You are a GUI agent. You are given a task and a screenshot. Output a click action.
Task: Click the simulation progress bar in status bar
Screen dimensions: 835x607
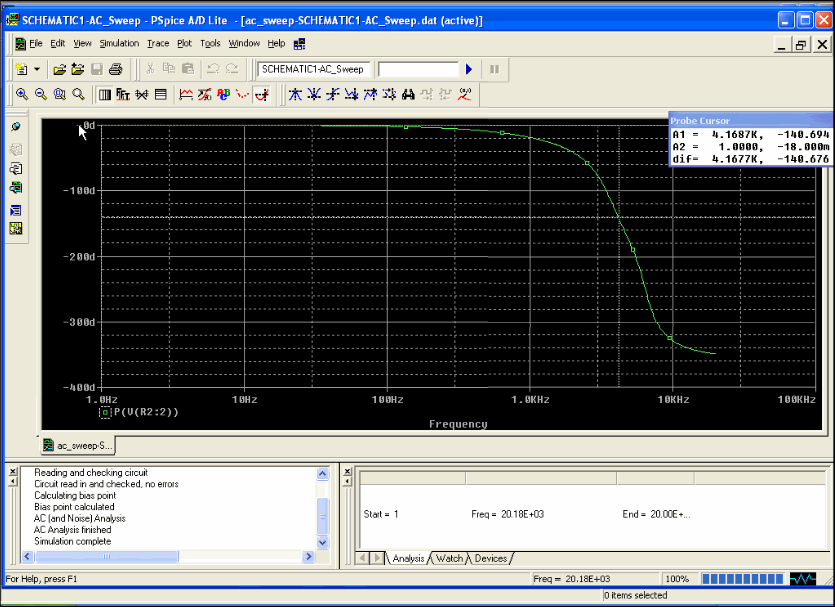tap(741, 579)
